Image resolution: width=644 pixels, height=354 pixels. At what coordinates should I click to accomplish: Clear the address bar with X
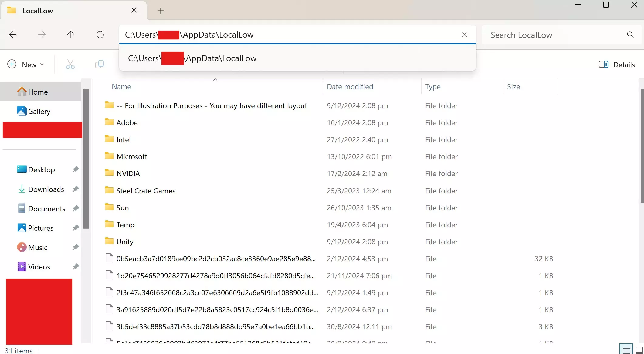[x=464, y=35]
